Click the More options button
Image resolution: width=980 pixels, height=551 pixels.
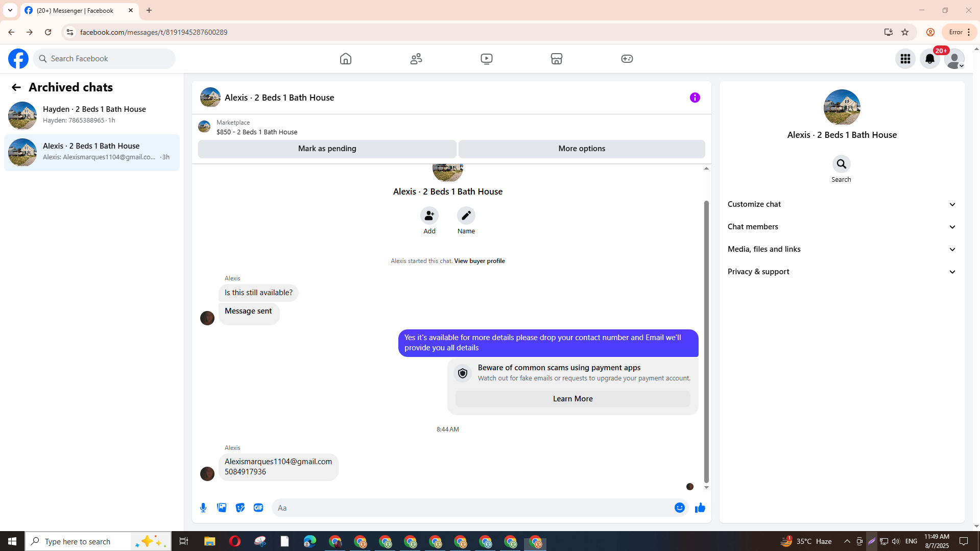pyautogui.click(x=582, y=149)
